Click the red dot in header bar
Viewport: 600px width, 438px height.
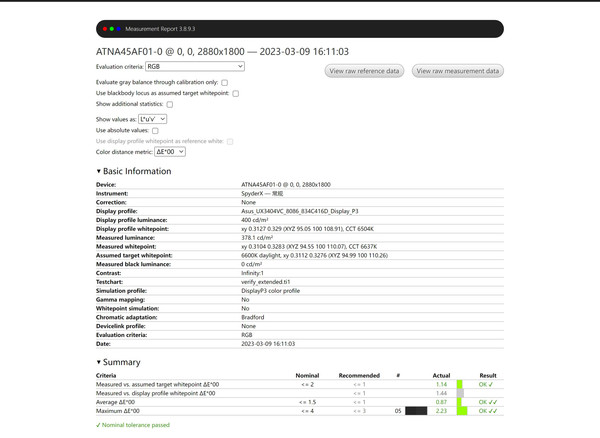coord(105,29)
